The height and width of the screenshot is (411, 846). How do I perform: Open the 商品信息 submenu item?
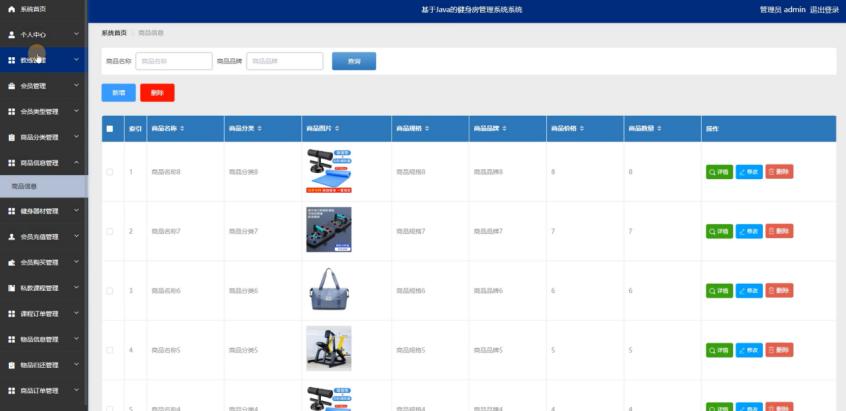44,187
